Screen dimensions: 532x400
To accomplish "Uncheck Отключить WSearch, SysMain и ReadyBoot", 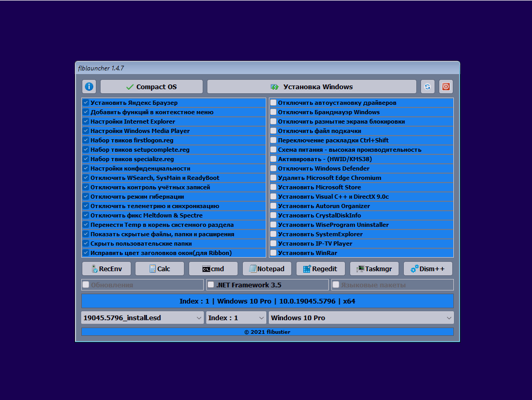I will pyautogui.click(x=86, y=178).
